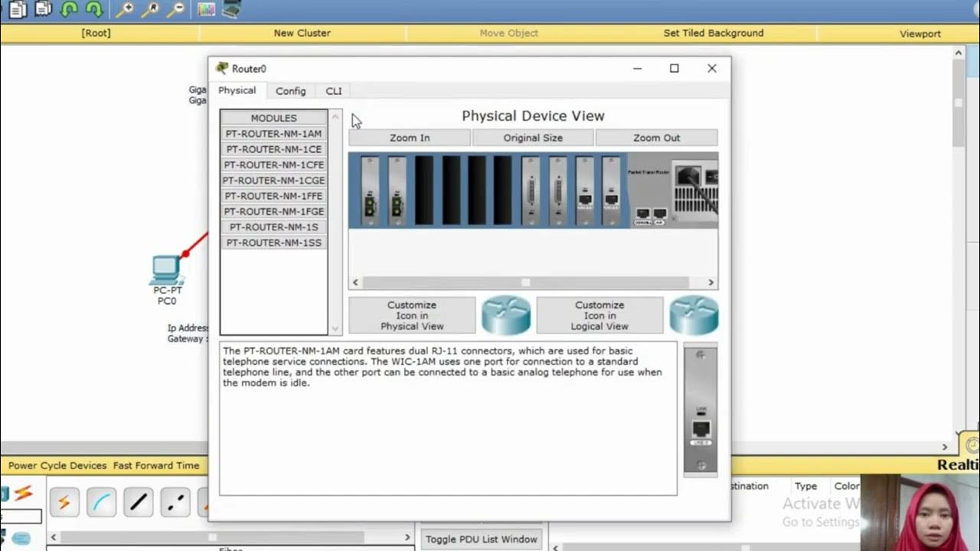Click device view right scroll arrow
This screenshot has height=551, width=980.
[711, 282]
